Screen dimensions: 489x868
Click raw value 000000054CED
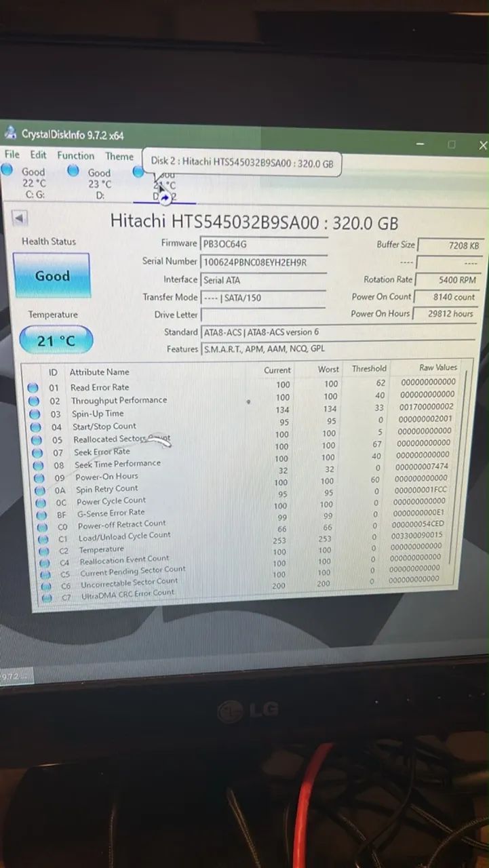pos(416,524)
